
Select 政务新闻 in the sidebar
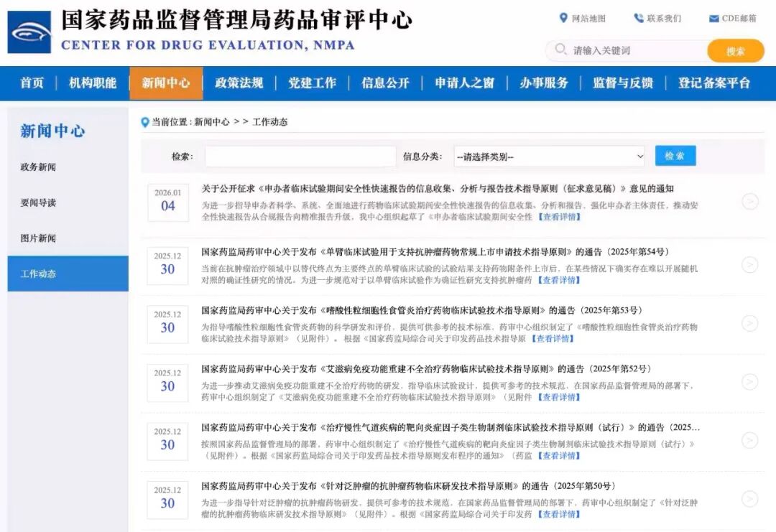[38, 167]
